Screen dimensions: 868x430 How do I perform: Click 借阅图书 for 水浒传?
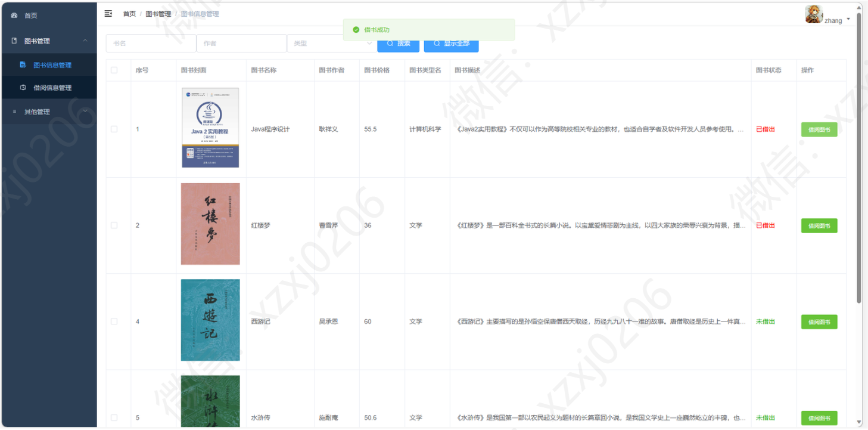pyautogui.click(x=819, y=418)
